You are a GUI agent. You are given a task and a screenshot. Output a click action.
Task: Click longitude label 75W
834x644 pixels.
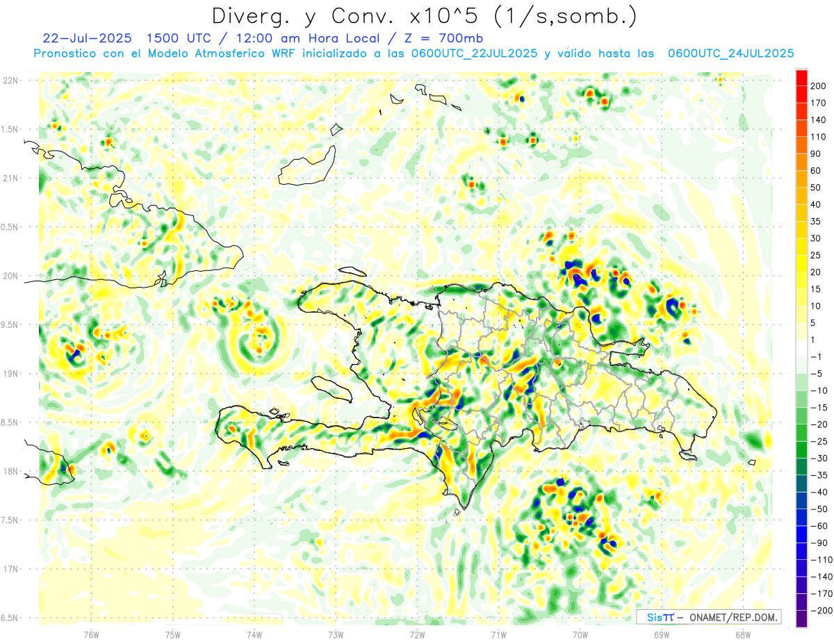173,635
